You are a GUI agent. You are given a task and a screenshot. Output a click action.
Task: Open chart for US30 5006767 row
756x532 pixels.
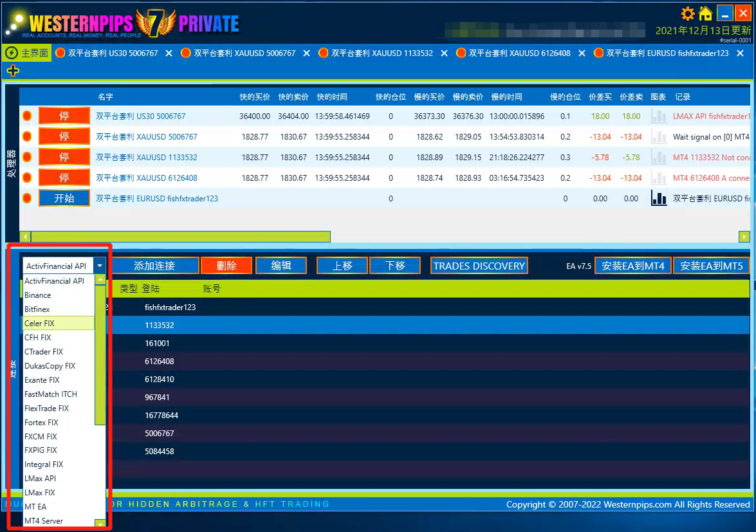659,116
